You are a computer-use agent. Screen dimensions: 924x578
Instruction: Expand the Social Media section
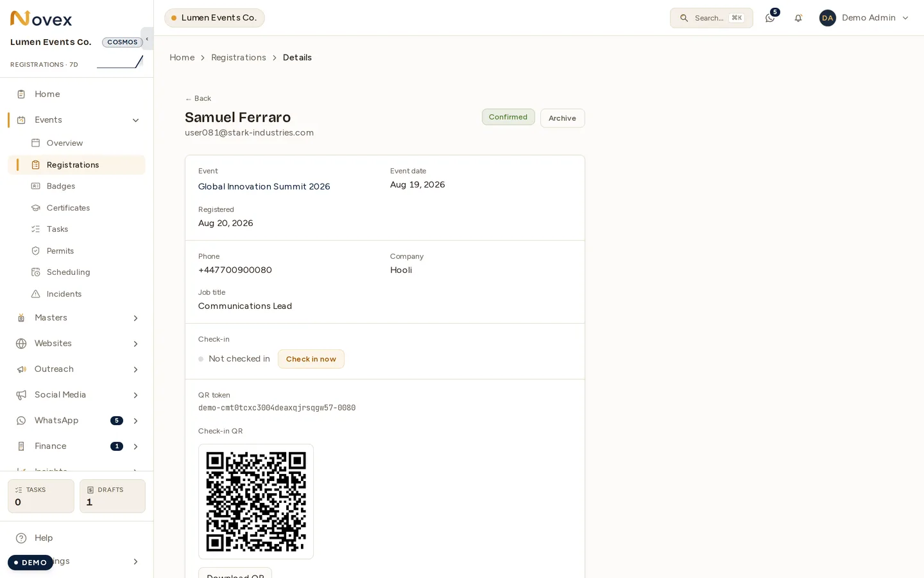coord(135,395)
